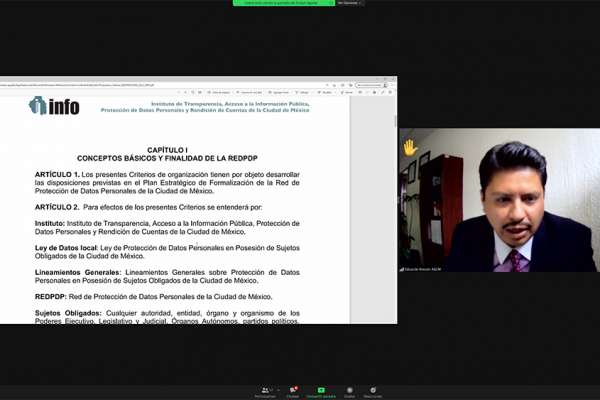This screenshot has height=400, width=600.
Task: Click the Eduardo Rincón participant video tile
Action: [499, 200]
